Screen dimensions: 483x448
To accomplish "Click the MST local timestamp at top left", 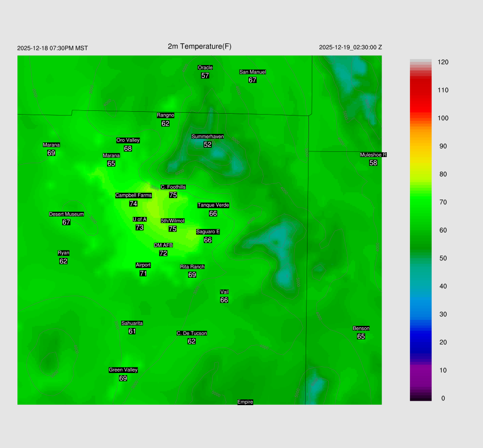I will tap(52, 48).
